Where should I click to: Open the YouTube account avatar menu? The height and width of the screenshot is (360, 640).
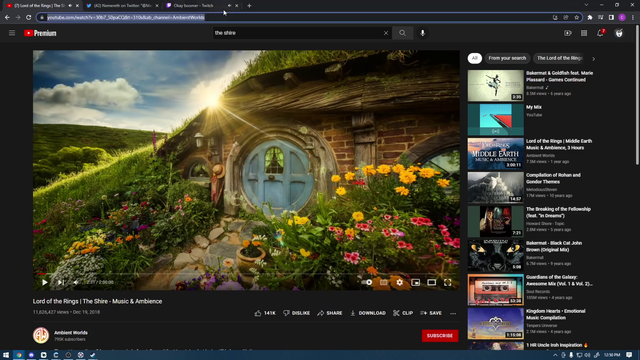[619, 33]
